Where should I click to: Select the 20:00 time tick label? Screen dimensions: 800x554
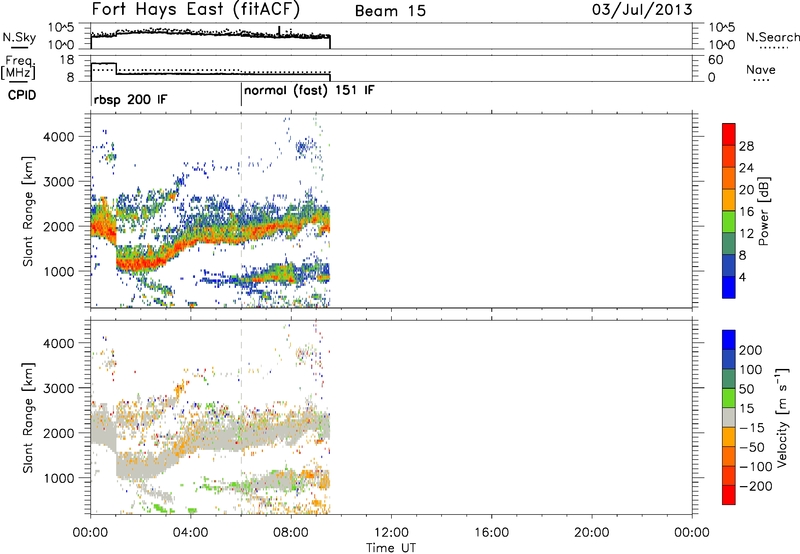pos(591,533)
